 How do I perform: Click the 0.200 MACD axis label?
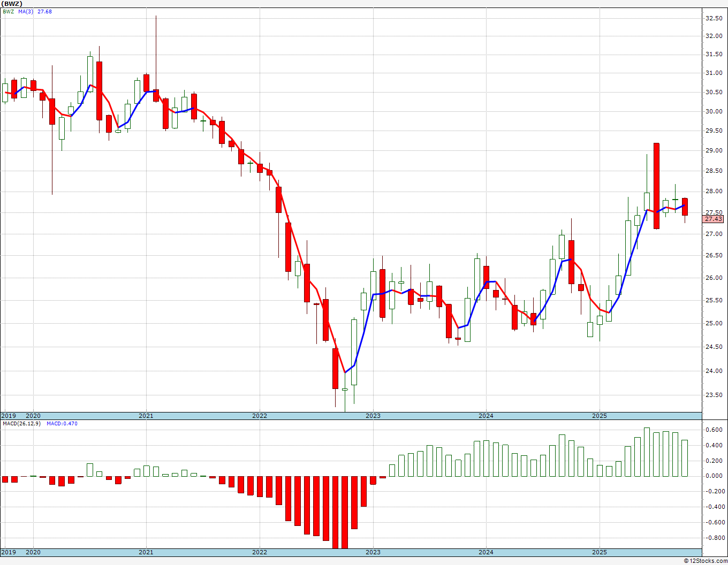pyautogui.click(x=714, y=461)
